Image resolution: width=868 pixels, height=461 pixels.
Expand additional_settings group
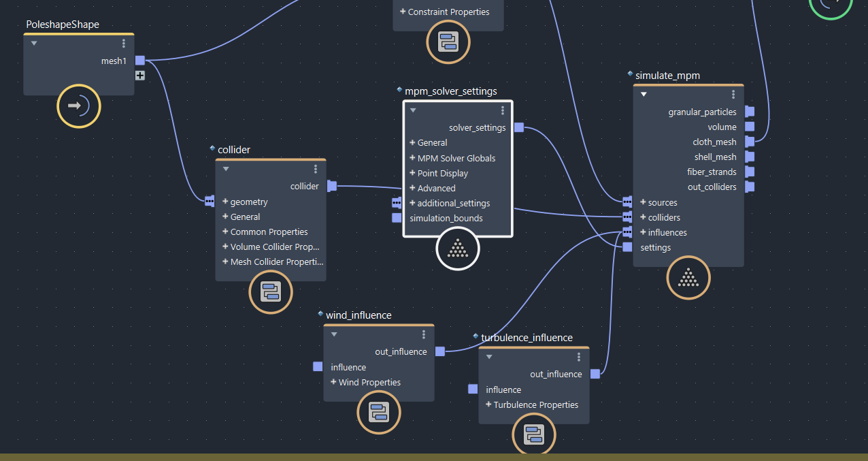tap(412, 203)
